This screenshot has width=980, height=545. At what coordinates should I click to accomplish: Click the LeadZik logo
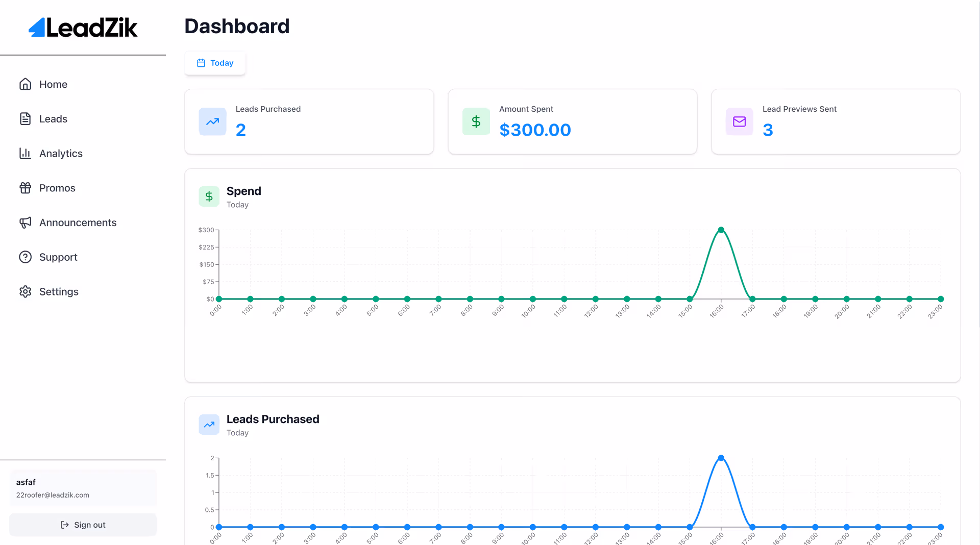[83, 28]
